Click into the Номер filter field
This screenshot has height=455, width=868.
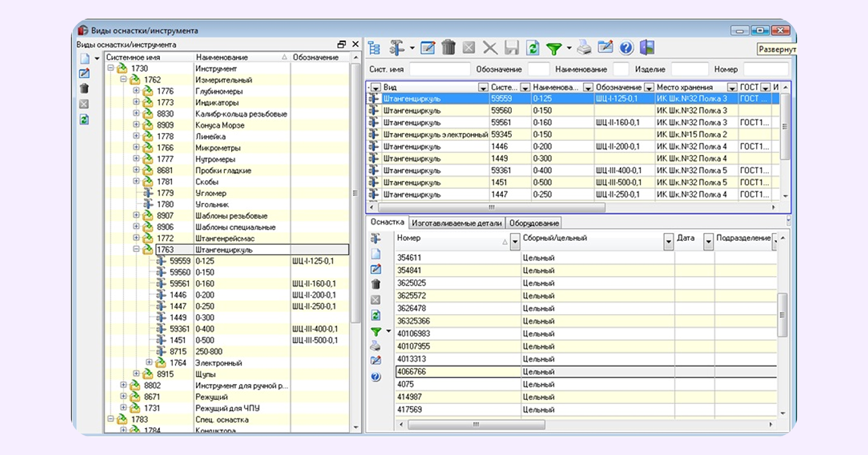coord(765,69)
